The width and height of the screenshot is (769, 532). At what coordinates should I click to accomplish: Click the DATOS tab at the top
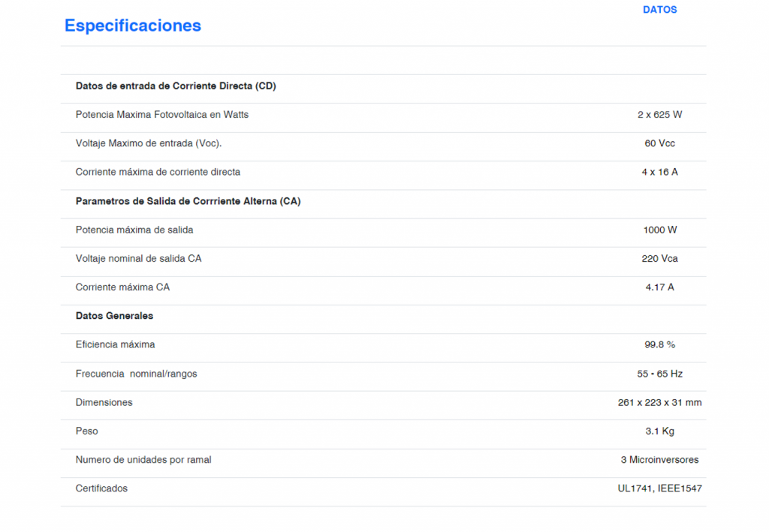[659, 10]
